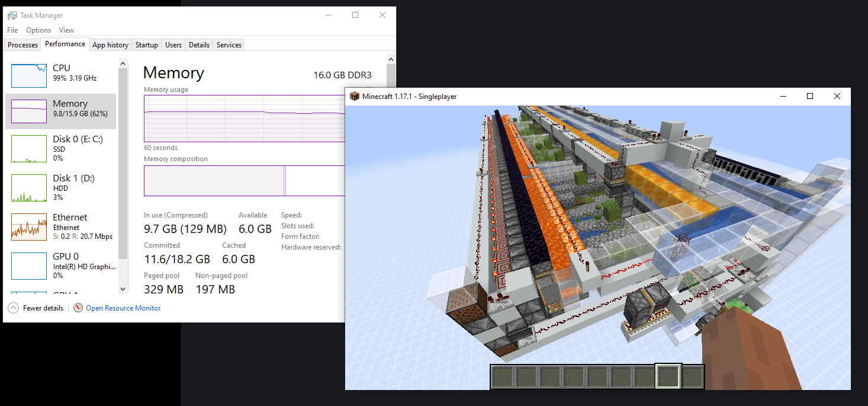Click the Fewer details chevron icon

pyautogui.click(x=13, y=308)
